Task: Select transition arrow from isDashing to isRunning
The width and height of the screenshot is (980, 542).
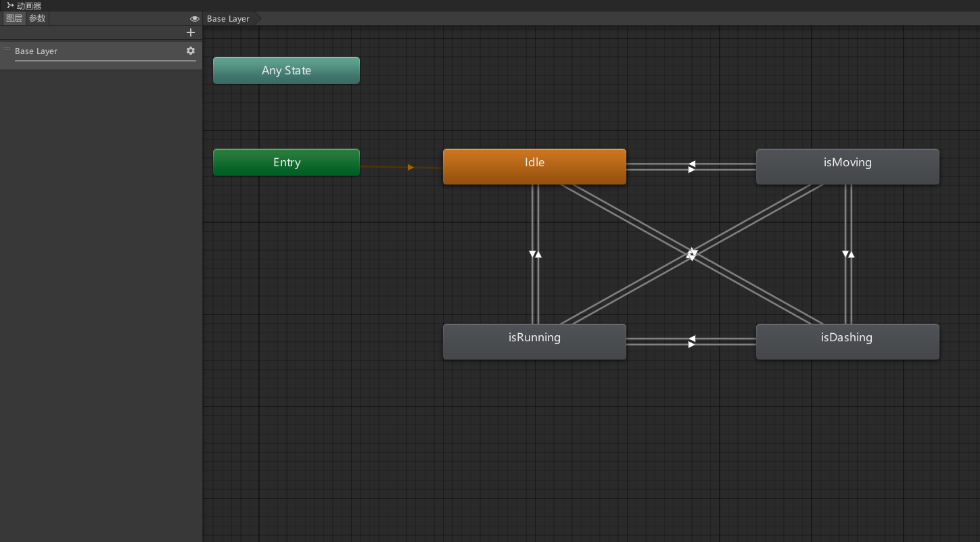Action: point(692,339)
